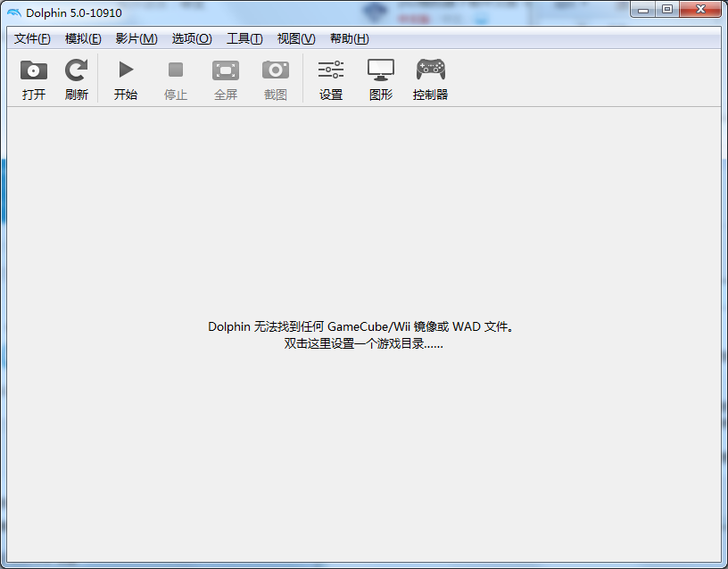Minimize the Dolphin window

642,9
